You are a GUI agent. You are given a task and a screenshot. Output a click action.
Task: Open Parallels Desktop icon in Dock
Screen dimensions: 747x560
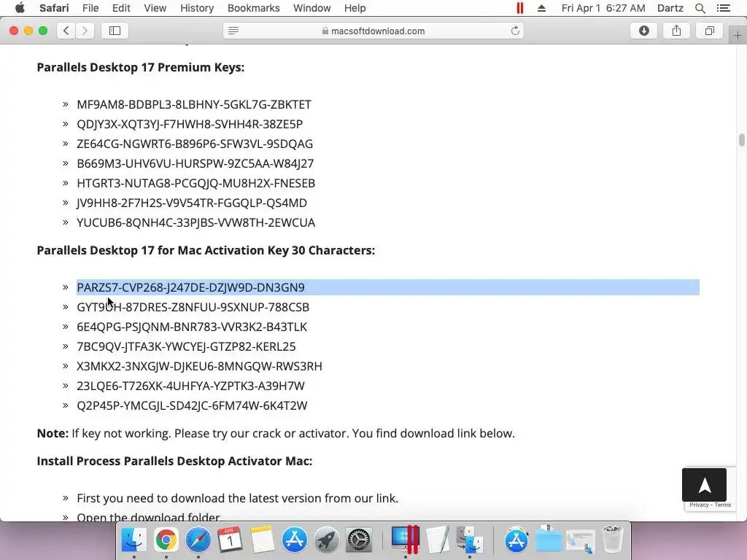coord(406,540)
